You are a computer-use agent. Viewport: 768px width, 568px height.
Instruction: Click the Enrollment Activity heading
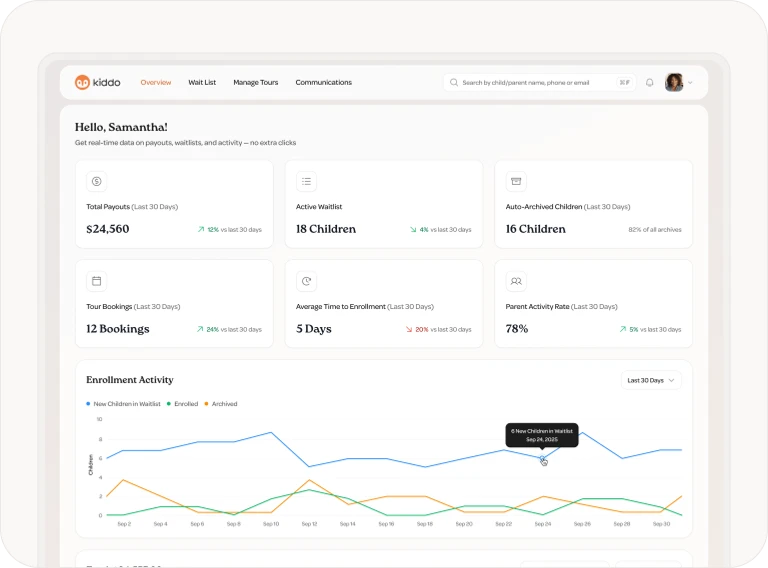[130, 379]
